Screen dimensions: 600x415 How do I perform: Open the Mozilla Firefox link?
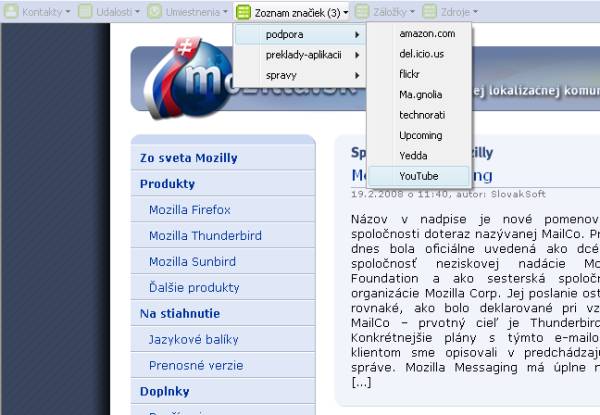[x=190, y=210]
